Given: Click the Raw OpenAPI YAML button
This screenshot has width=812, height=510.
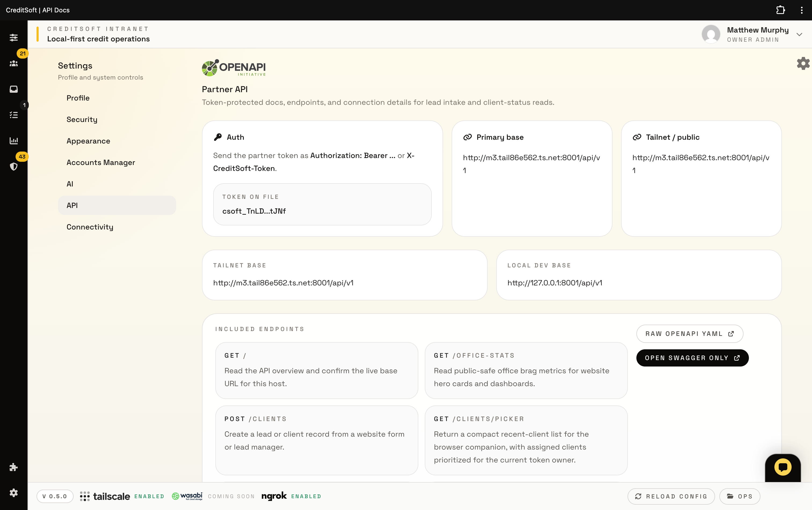Looking at the screenshot, I should pos(689,333).
